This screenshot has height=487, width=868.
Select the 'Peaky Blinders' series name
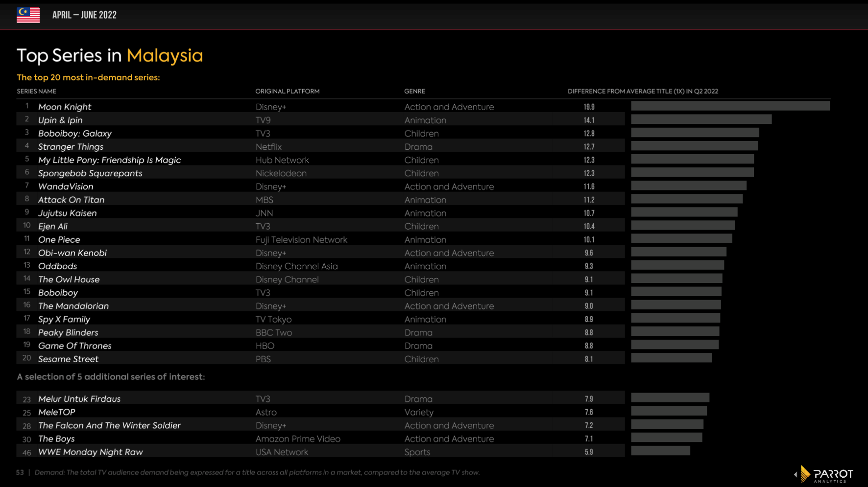tap(68, 332)
